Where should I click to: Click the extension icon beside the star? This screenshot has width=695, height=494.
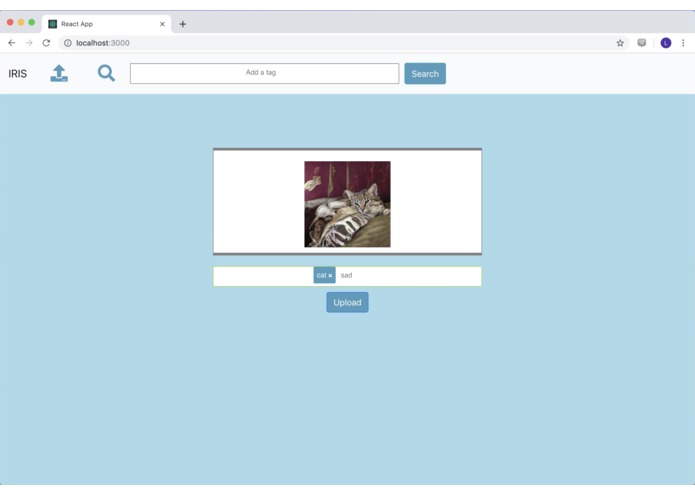click(641, 43)
